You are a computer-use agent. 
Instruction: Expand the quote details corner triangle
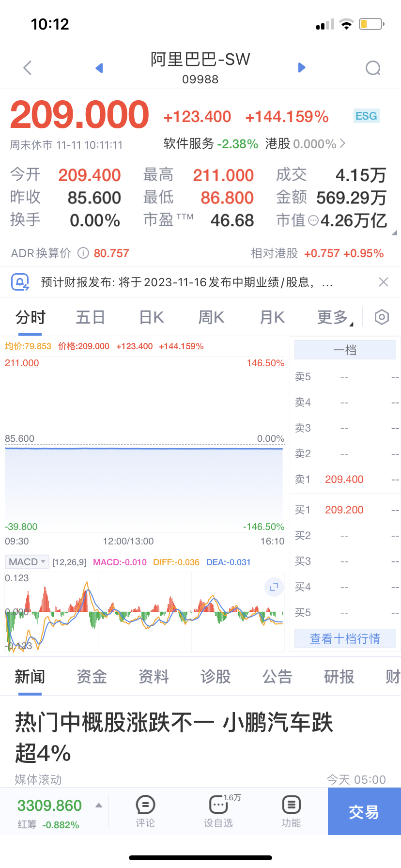click(x=394, y=232)
